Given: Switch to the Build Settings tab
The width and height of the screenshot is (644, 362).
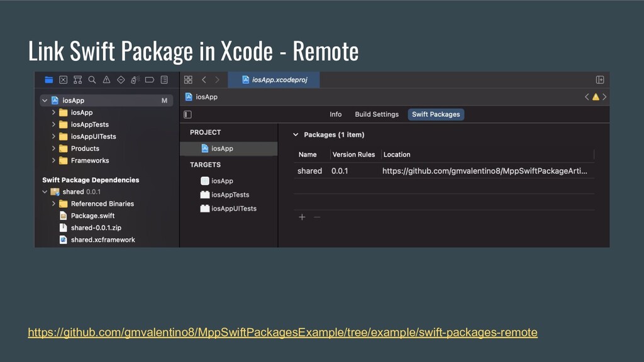Looking at the screenshot, I should pos(377,114).
